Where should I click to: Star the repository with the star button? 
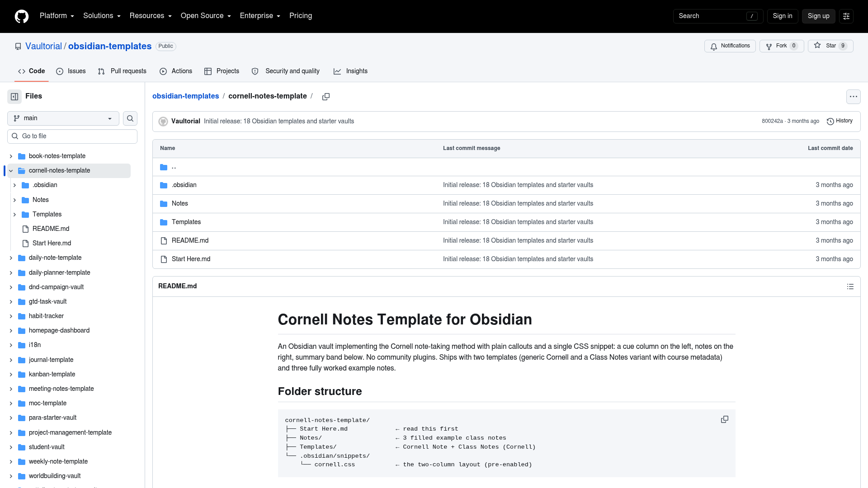pyautogui.click(x=830, y=46)
